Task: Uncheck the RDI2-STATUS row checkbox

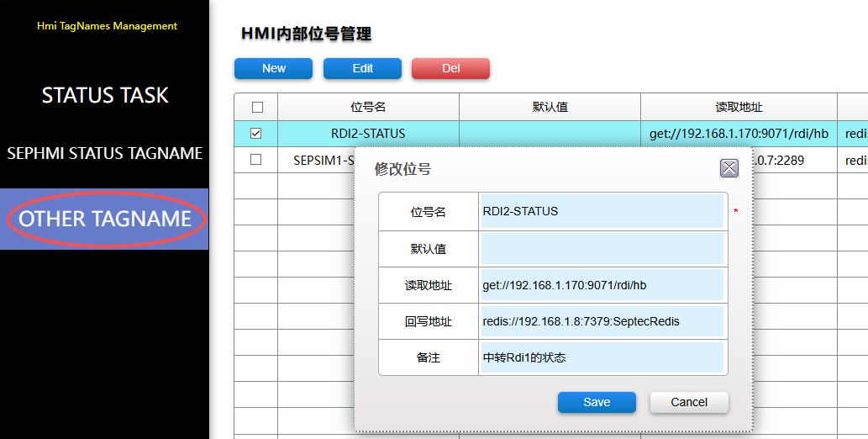Action: (x=256, y=133)
